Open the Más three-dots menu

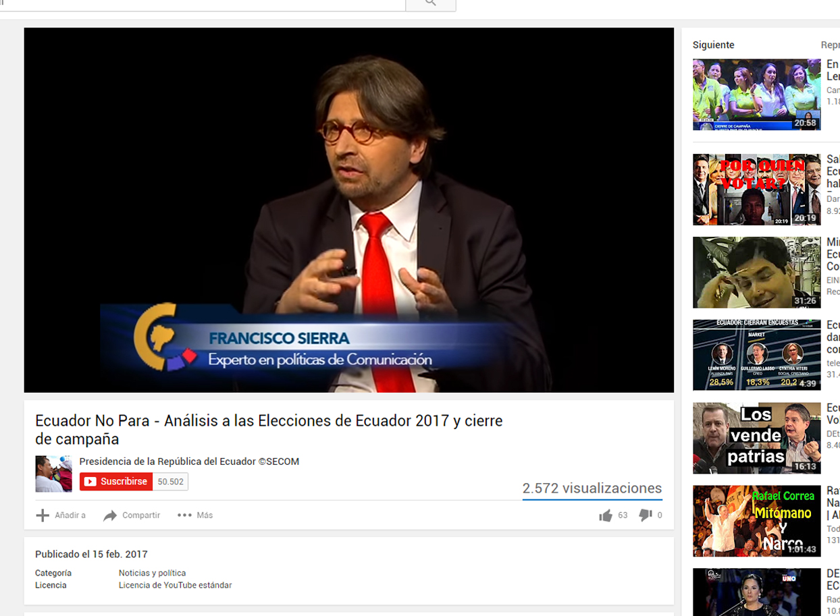184,515
